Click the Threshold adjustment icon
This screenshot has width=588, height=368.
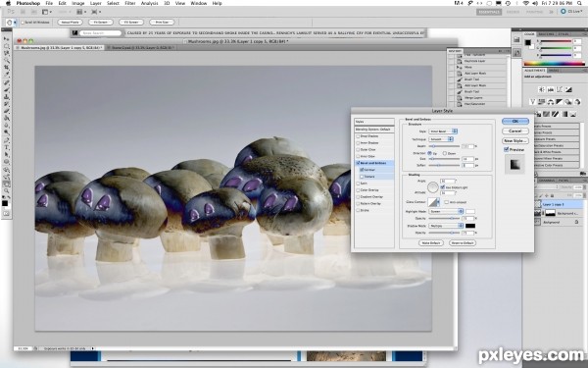555,114
